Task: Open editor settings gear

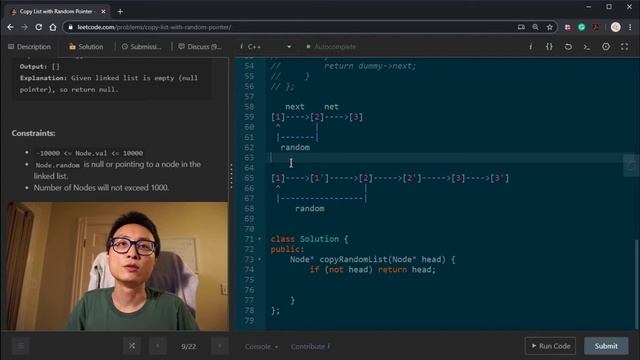Action: click(x=606, y=47)
